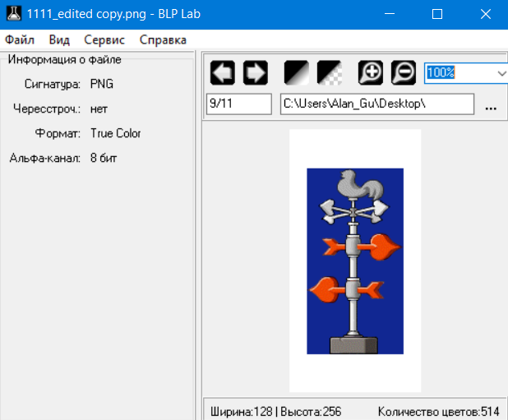The width and height of the screenshot is (508, 420).
Task: Click the PNG signature value
Action: coord(102,84)
